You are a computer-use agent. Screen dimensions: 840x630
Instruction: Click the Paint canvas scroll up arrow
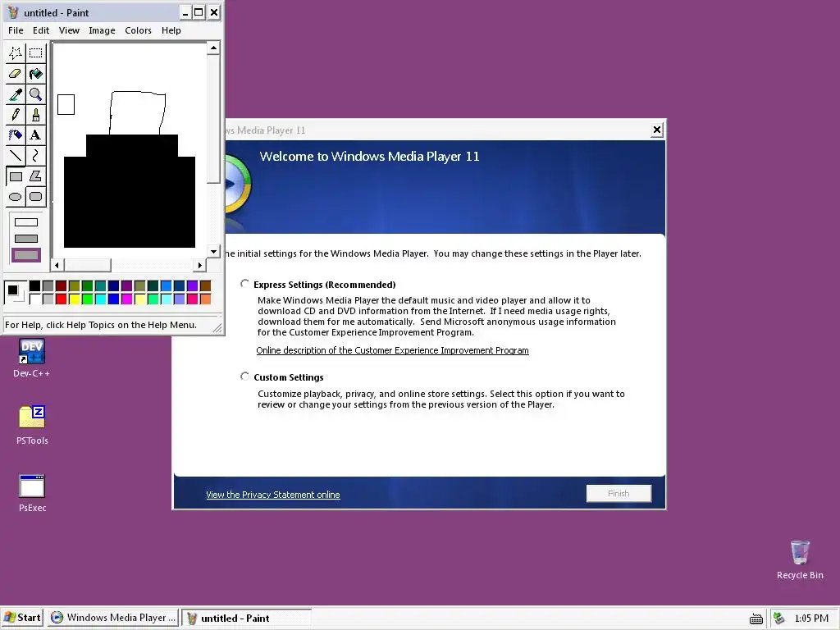214,48
